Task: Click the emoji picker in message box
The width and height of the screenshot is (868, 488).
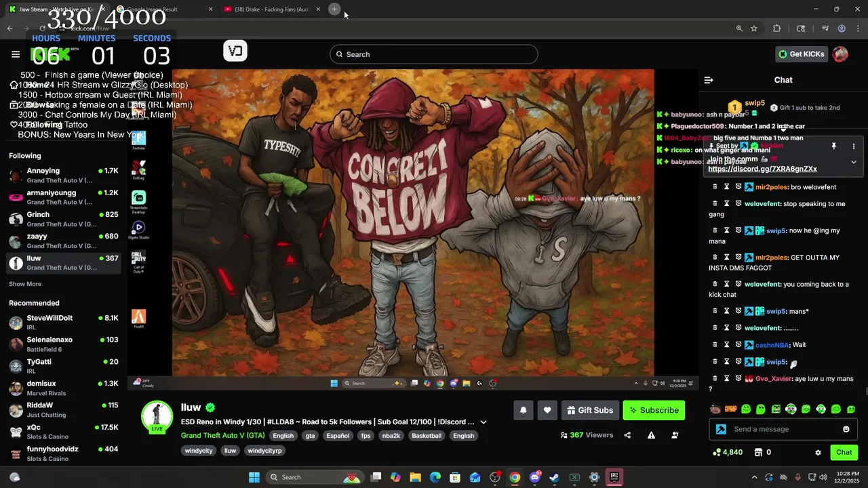Action: 846,429
